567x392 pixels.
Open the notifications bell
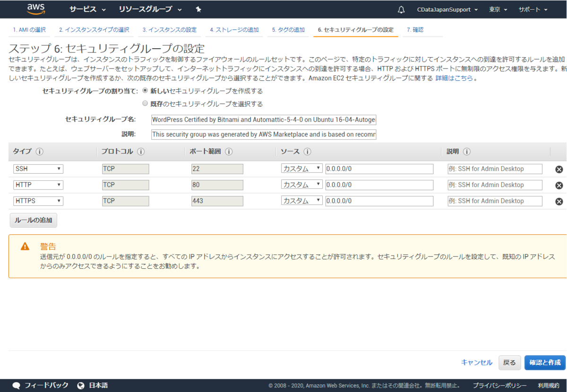tap(401, 9)
